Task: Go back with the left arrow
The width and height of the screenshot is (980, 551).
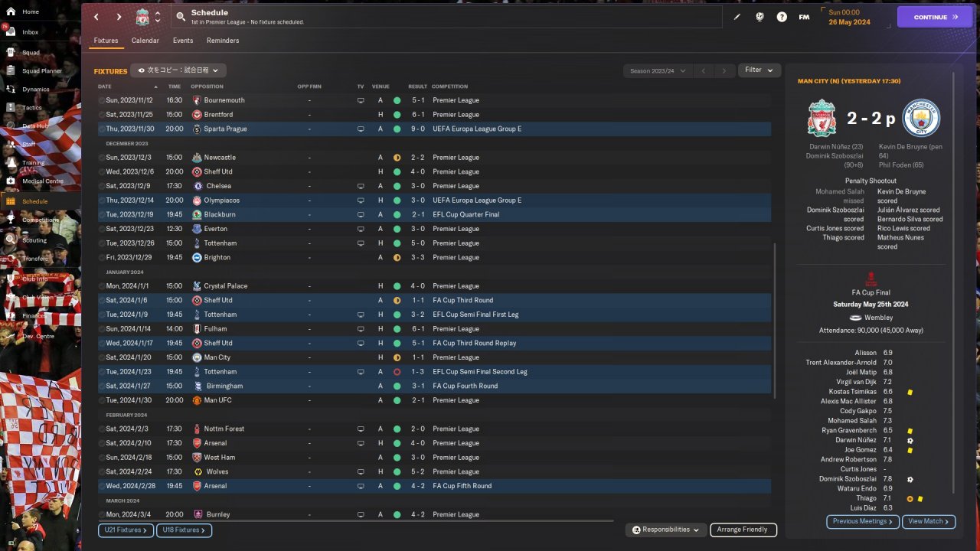Action: point(96,17)
